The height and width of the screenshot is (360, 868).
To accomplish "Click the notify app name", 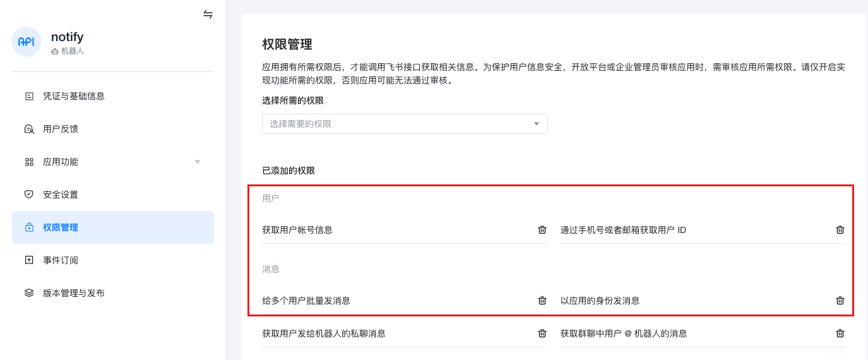I will pos(67,37).
